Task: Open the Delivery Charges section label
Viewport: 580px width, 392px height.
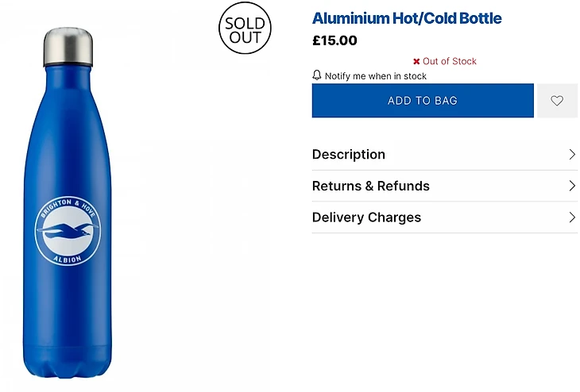Action: 366,217
